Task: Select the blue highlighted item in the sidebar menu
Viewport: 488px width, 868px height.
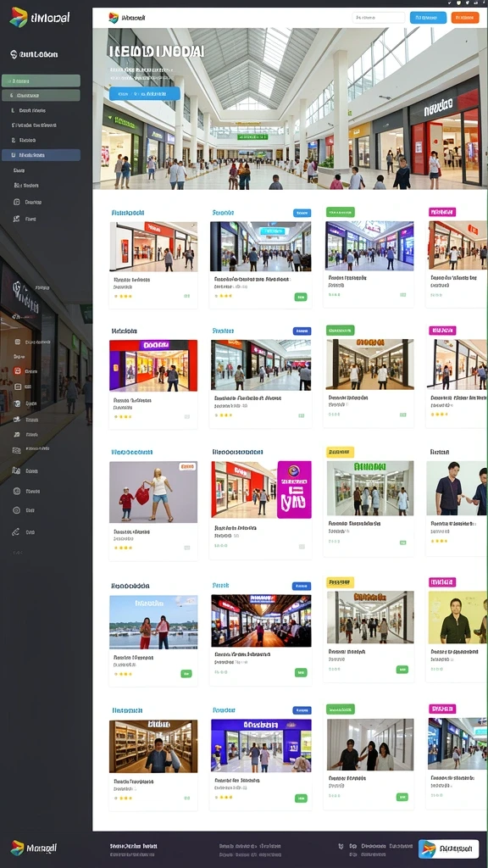Action: [41, 156]
